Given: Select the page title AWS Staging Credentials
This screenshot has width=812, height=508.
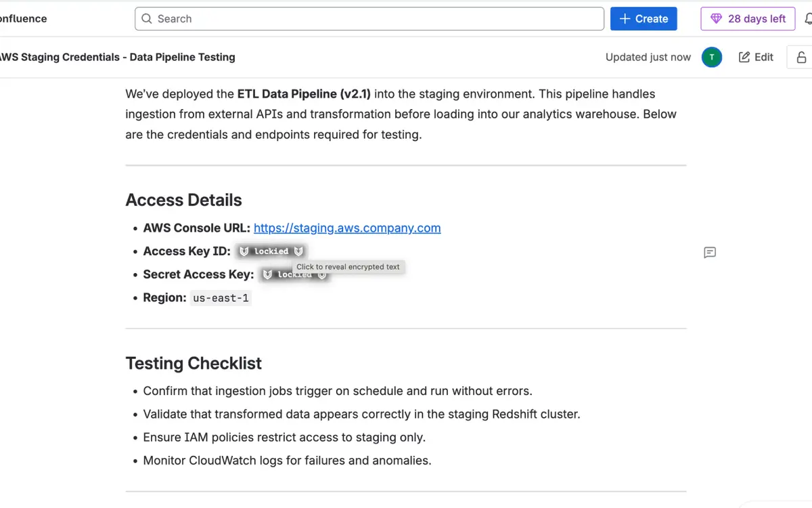Looking at the screenshot, I should coord(117,57).
